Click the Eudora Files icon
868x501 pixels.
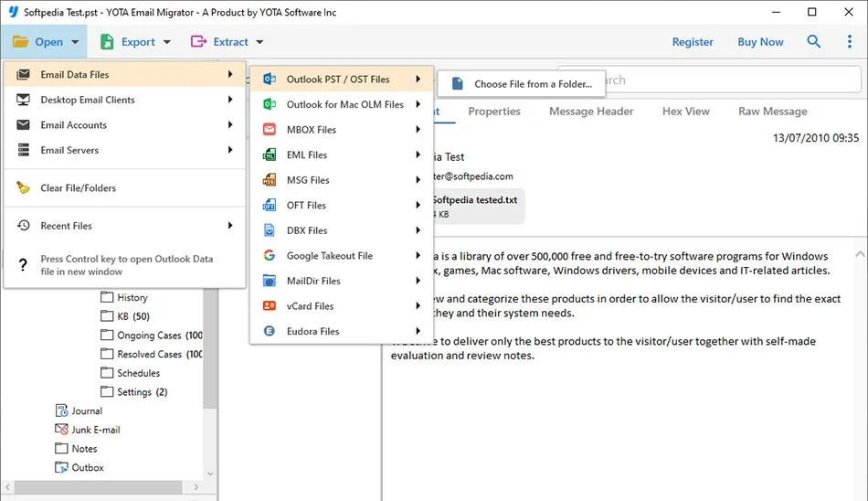pos(270,332)
